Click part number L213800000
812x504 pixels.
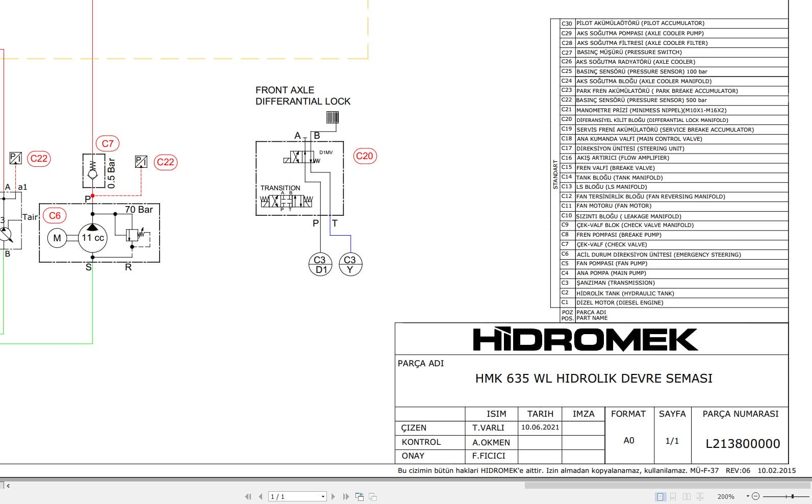[743, 444]
